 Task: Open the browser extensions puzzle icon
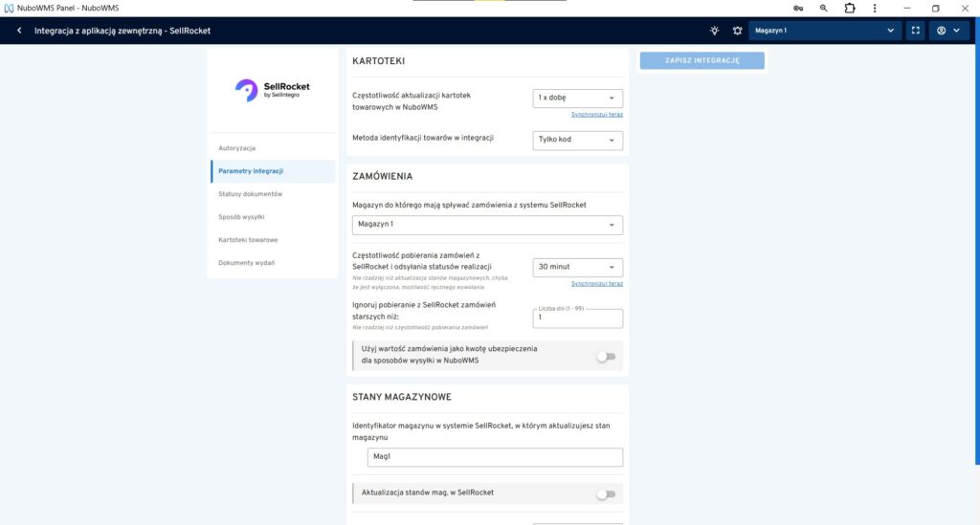(x=850, y=8)
